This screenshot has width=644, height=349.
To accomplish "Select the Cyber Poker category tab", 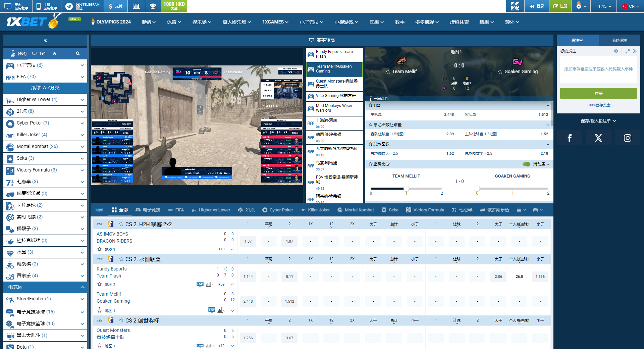I will (x=278, y=210).
